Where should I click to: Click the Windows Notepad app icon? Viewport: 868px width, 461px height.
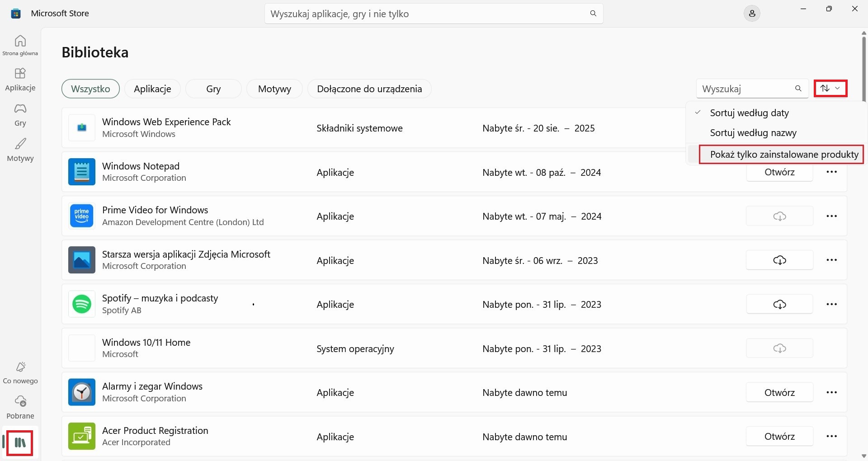[x=82, y=172]
